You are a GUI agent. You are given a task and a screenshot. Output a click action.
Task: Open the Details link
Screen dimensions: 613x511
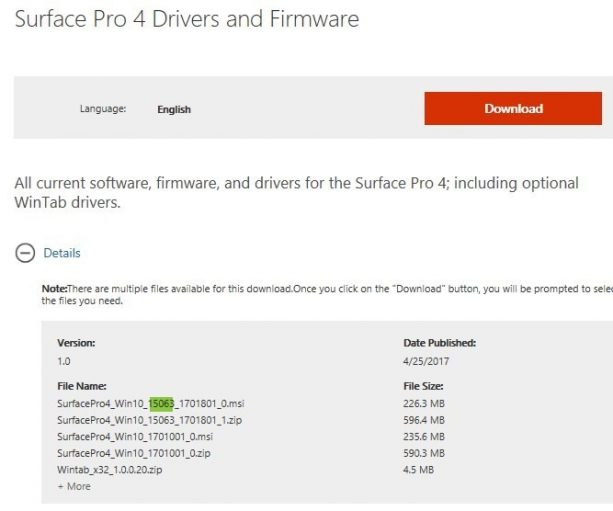tap(62, 253)
